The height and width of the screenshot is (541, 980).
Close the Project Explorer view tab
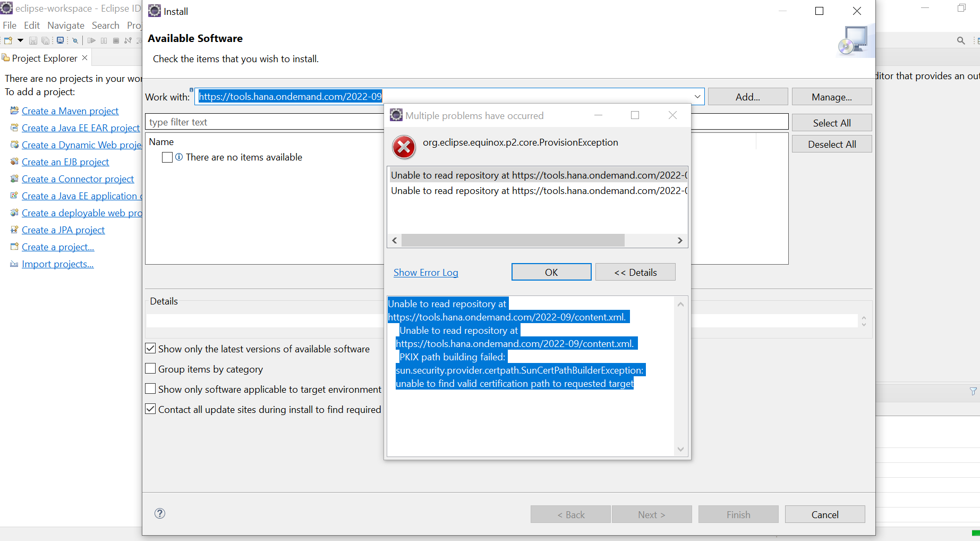click(x=85, y=57)
